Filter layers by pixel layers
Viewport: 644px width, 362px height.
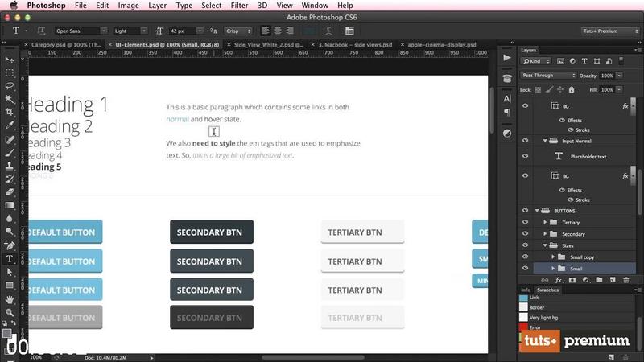560,61
